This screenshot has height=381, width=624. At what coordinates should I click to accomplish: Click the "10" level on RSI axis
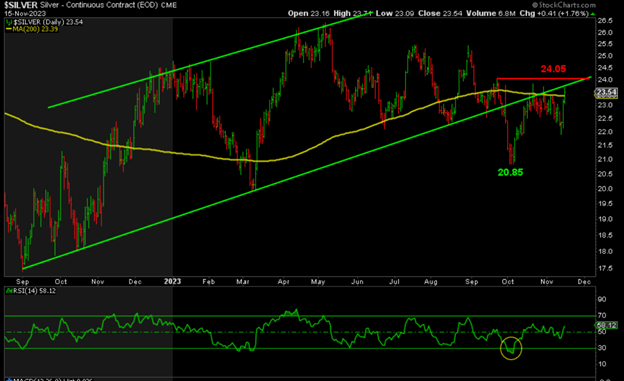pos(602,364)
